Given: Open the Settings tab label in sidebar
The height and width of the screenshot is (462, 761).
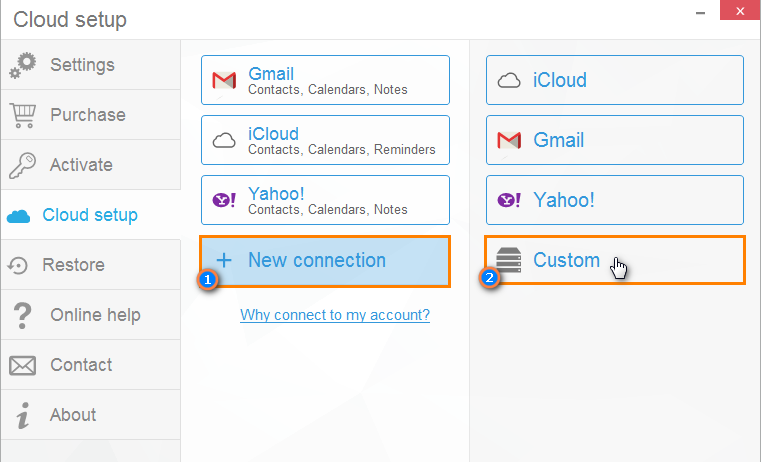Looking at the screenshot, I should pyautogui.click(x=83, y=65).
